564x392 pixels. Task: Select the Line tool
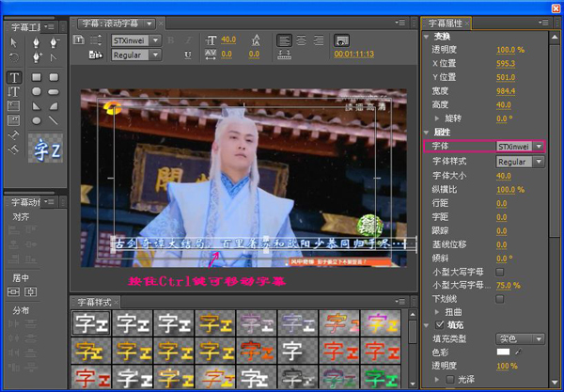click(x=54, y=120)
